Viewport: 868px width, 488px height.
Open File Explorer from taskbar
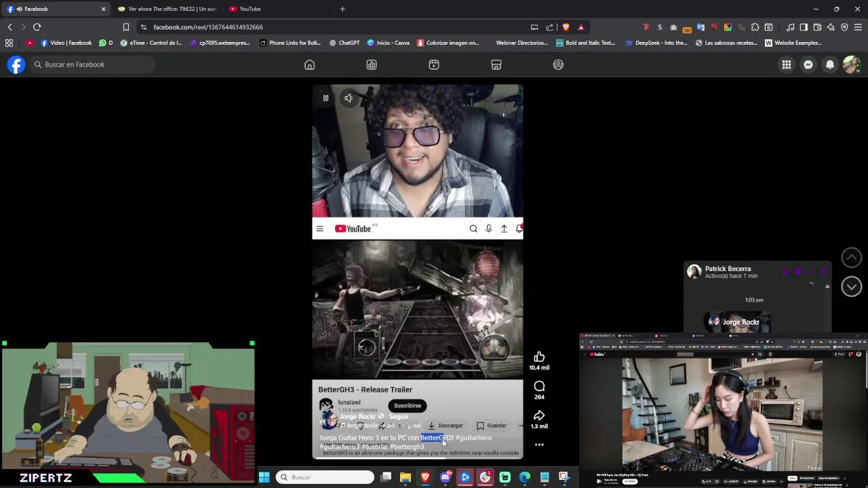pyautogui.click(x=406, y=477)
